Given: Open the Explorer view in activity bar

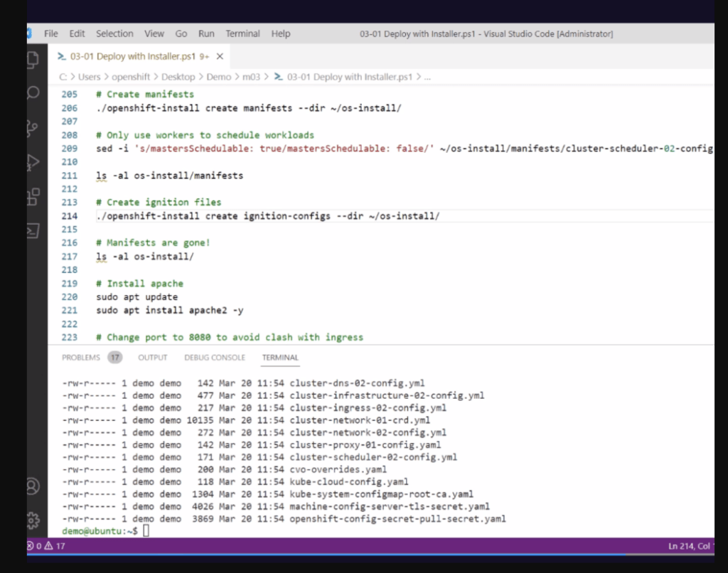Looking at the screenshot, I should point(33,60).
